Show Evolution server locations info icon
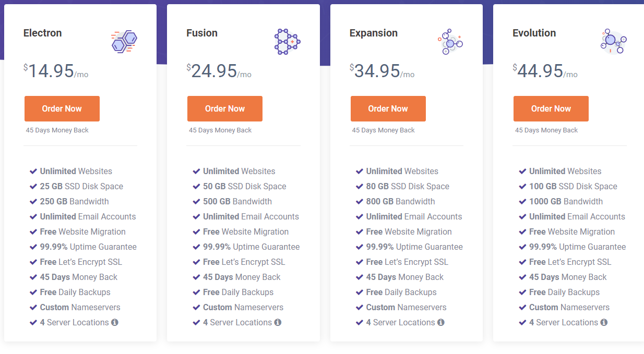Image resolution: width=644 pixels, height=354 pixels. click(x=604, y=322)
